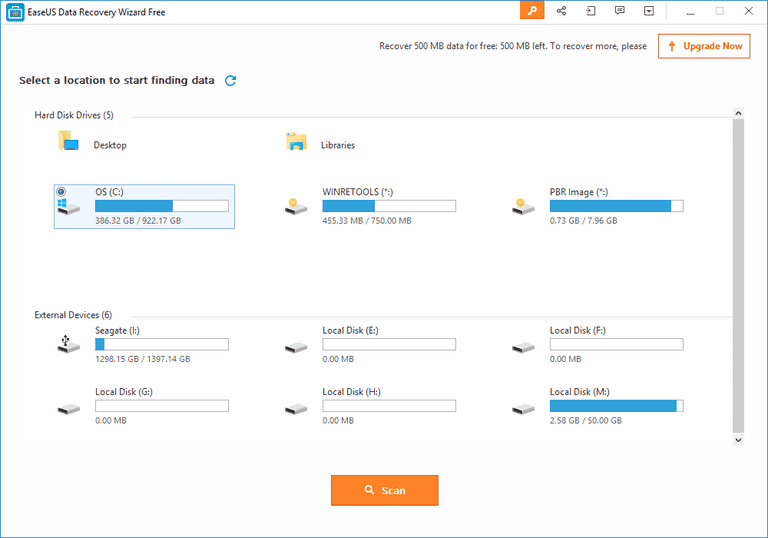Toggle the OS (C:) radio button
Viewport: 768px width, 538px height.
pos(61,192)
